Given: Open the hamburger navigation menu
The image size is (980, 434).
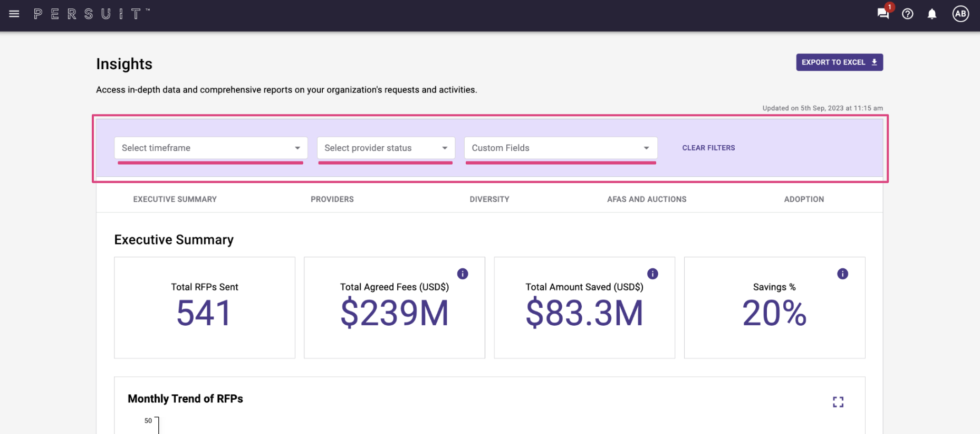Looking at the screenshot, I should [x=14, y=14].
